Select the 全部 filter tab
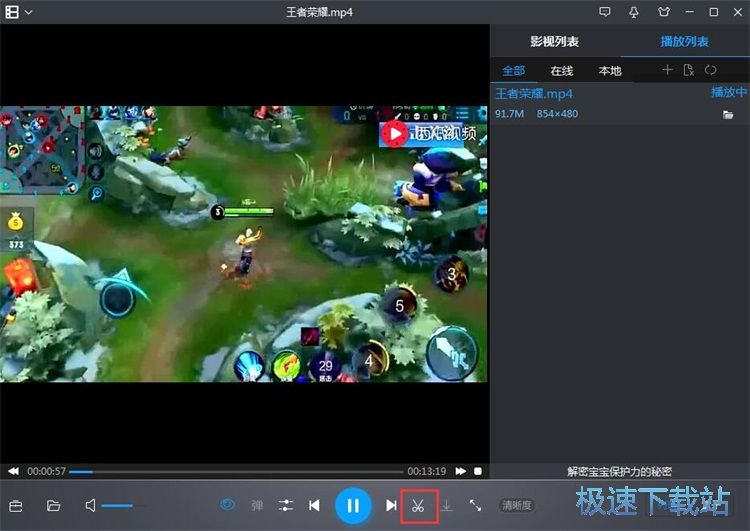This screenshot has width=750, height=531. pos(514,71)
